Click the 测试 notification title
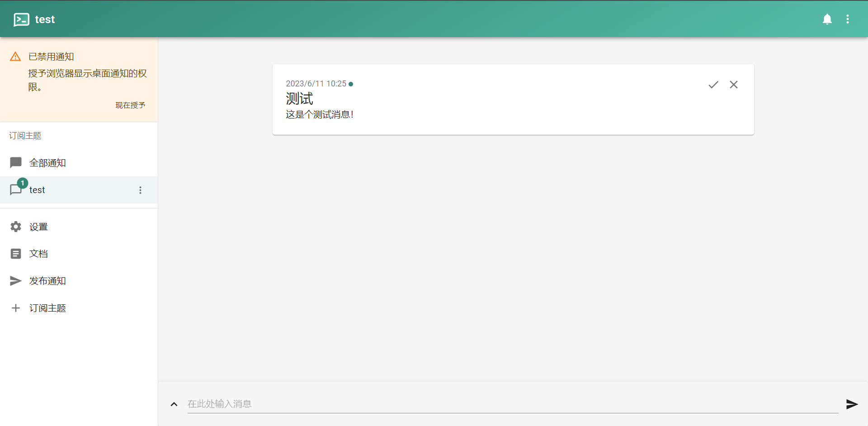This screenshot has width=868, height=426. (x=299, y=99)
